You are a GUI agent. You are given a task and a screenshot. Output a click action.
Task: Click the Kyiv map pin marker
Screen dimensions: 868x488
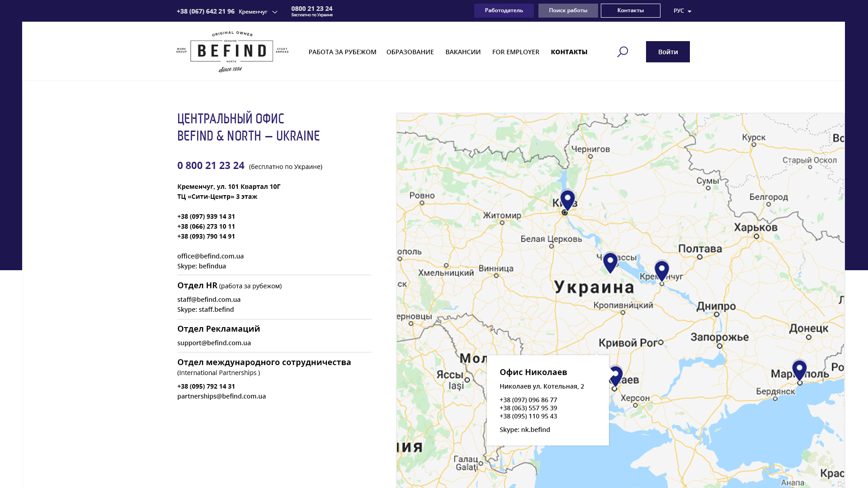[x=567, y=200]
